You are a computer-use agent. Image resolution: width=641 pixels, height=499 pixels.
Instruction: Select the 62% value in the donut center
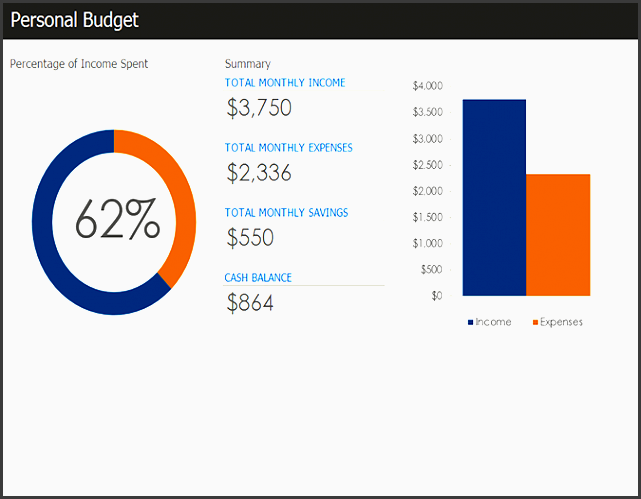[117, 220]
